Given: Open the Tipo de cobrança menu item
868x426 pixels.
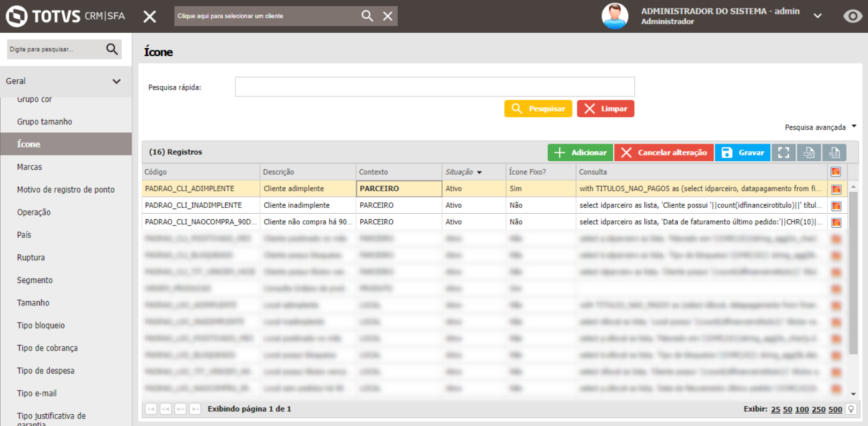Looking at the screenshot, I should click(47, 348).
